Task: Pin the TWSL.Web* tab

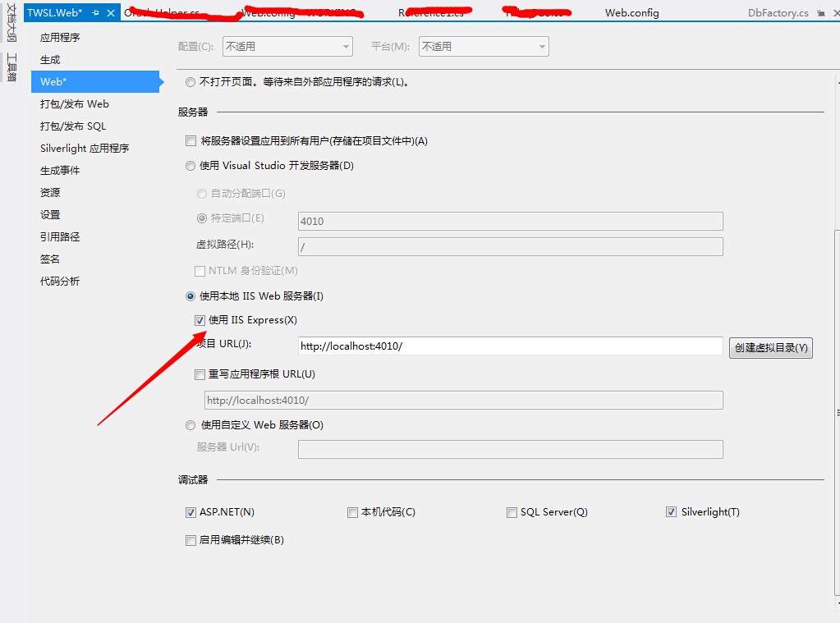Action: (95, 13)
